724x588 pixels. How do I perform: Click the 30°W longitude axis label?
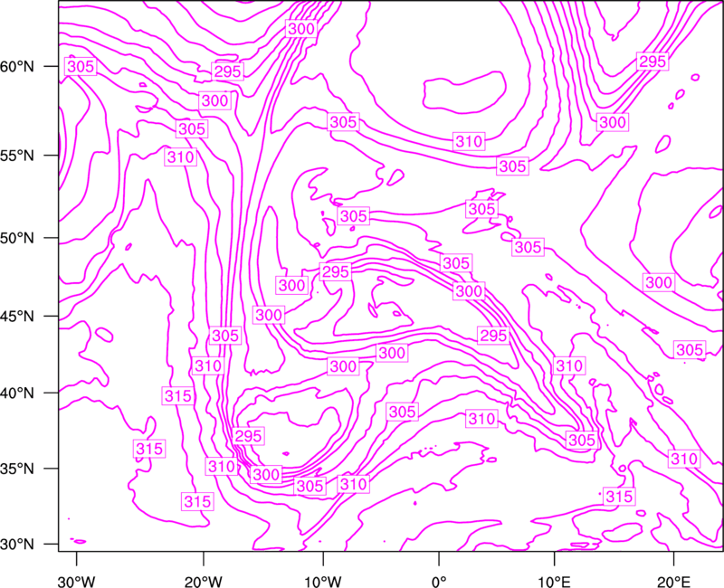coord(77,581)
